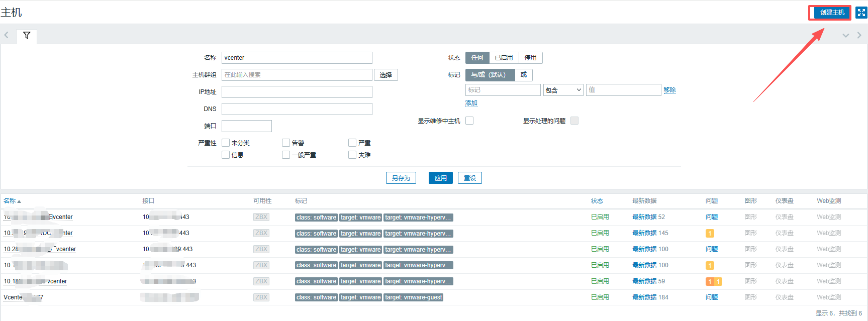Viewport: 868px width, 321px height.
Task: Click the 重设 button
Action: coord(470,178)
